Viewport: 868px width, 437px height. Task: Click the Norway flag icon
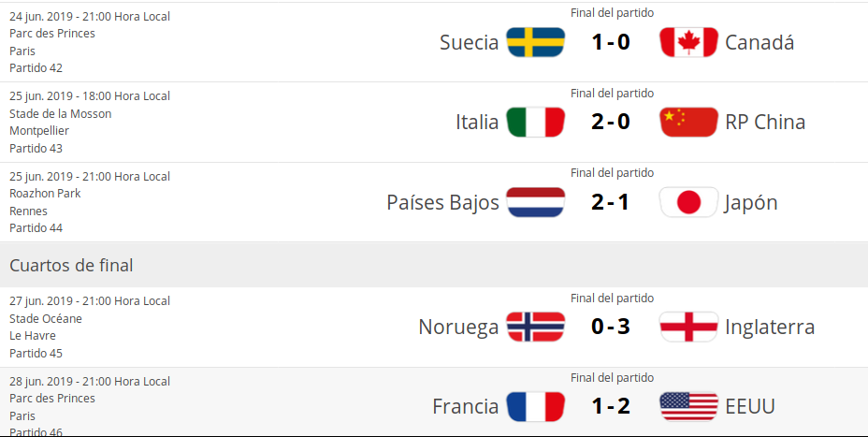[535, 328]
